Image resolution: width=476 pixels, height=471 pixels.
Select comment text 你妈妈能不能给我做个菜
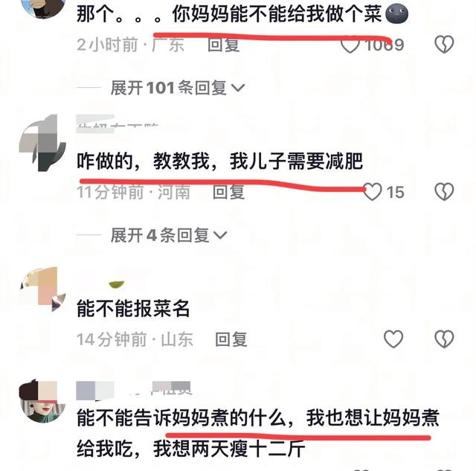277,14
